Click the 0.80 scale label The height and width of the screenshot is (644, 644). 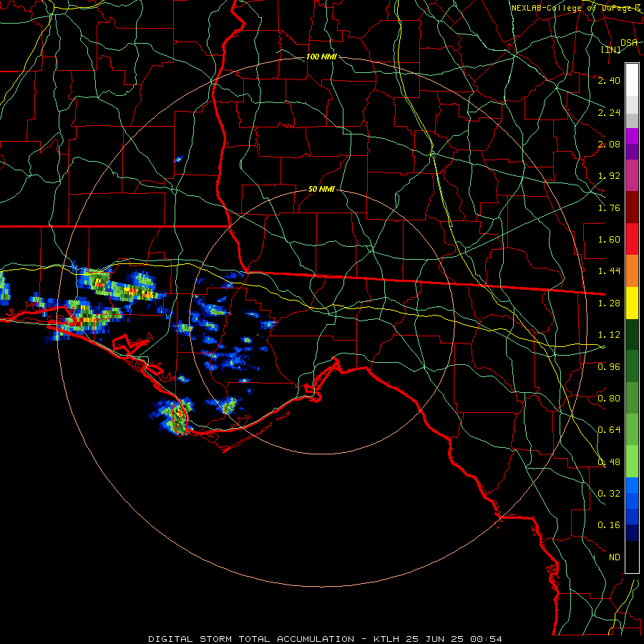[609, 399]
